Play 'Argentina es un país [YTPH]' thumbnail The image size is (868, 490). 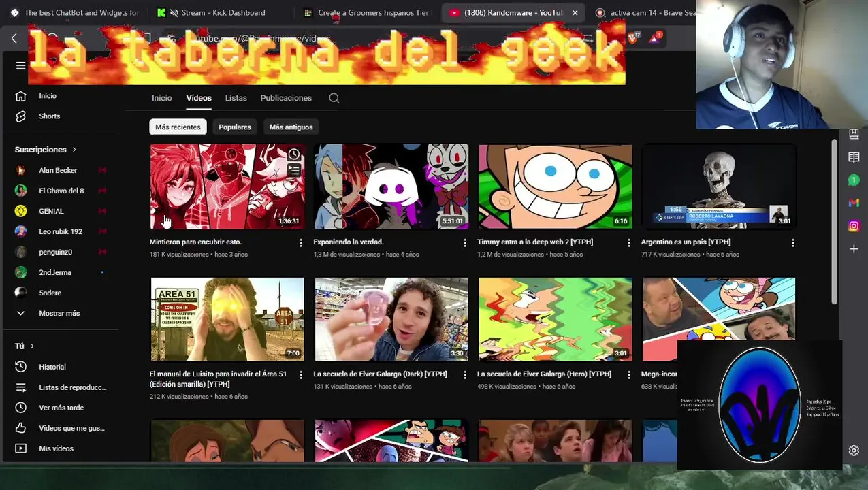coord(719,186)
